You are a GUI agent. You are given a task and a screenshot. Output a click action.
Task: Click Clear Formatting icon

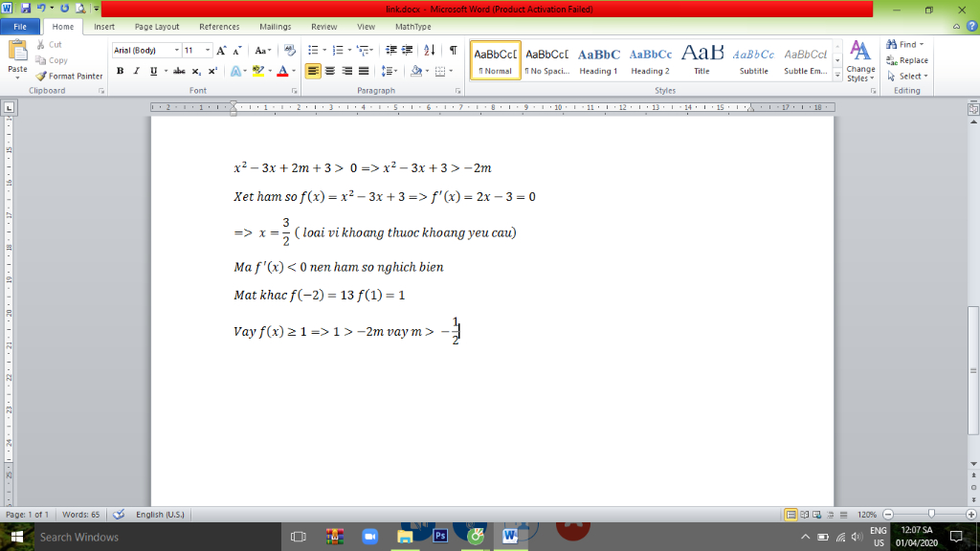coord(289,51)
